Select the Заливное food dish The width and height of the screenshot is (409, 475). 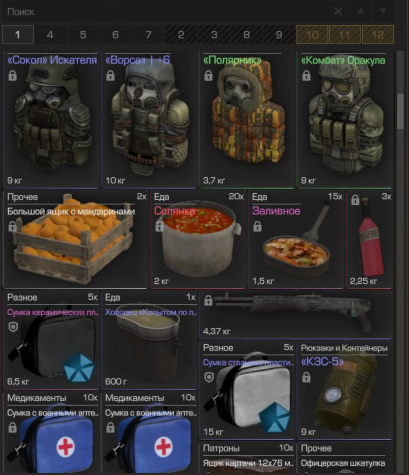coord(296,239)
